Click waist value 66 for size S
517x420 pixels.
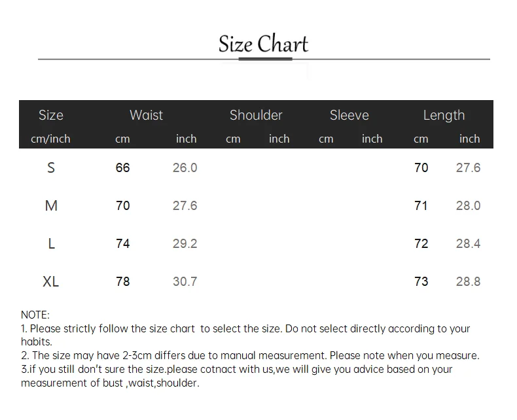[x=122, y=167]
